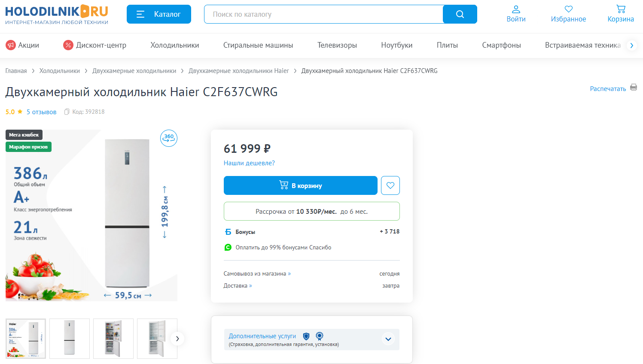This screenshot has height=364, width=643.
Task: Open Доставка link
Action: coord(238,285)
